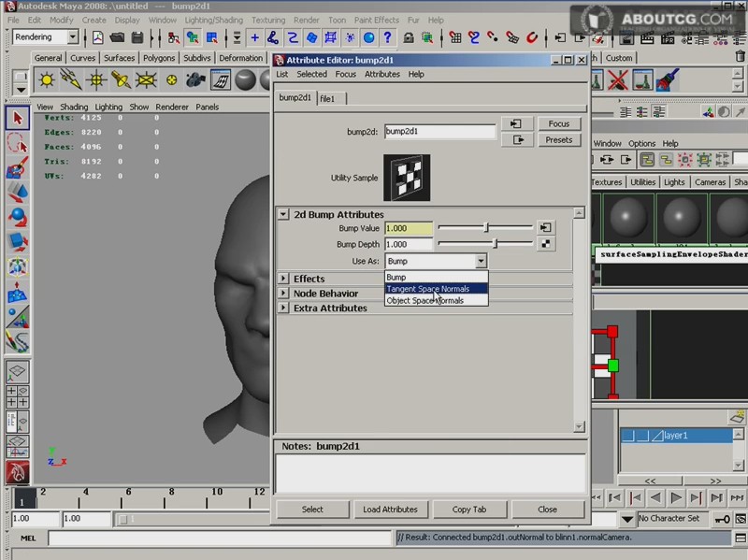The width and height of the screenshot is (748, 560).
Task: Choose the four-view layout icon
Action: tap(18, 397)
